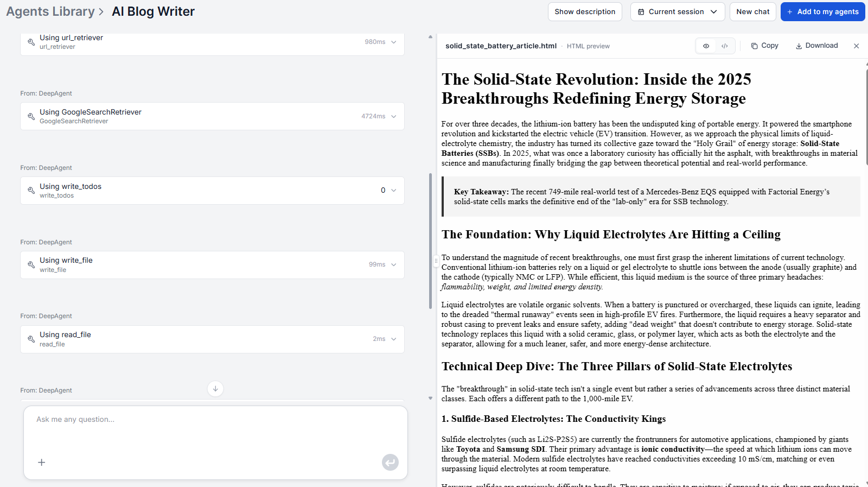This screenshot has height=487, width=868.
Task: Click the plus attachment icon in chat box
Action: point(41,463)
